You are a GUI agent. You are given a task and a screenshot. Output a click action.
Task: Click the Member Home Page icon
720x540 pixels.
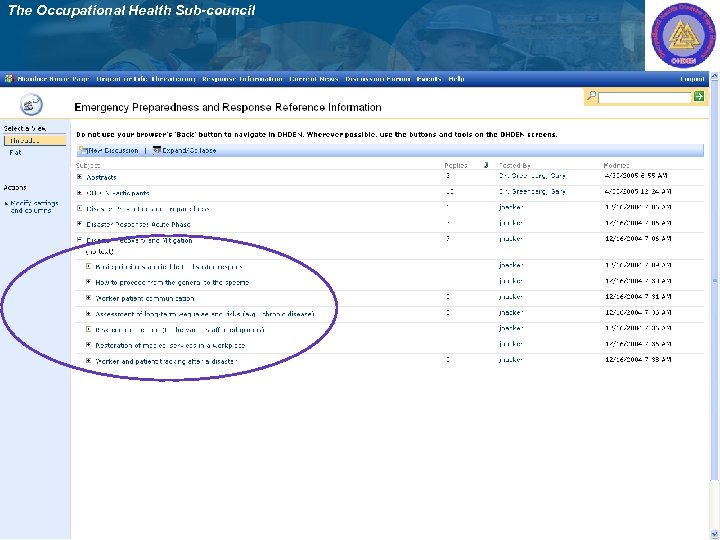(x=9, y=79)
